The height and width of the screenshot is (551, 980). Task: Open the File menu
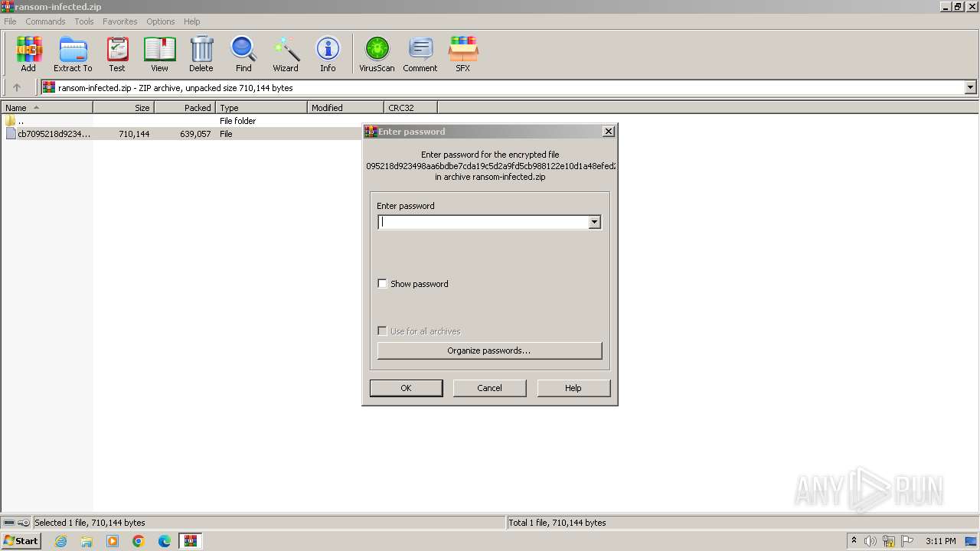click(10, 21)
